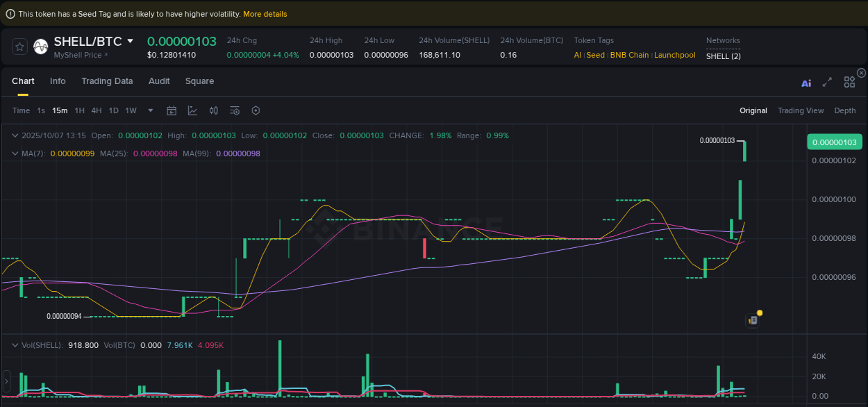Image resolution: width=868 pixels, height=407 pixels.
Task: Click the info icon in the Seed Tag banner
Action: click(x=9, y=13)
